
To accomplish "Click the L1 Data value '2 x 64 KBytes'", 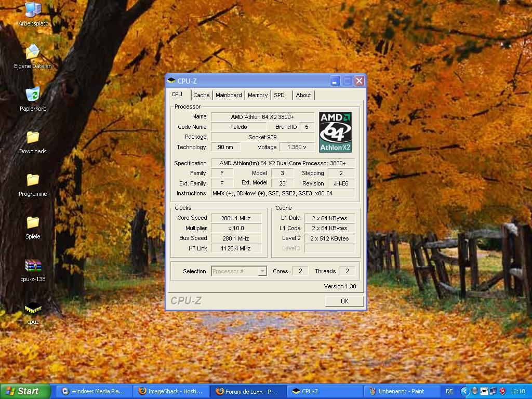I will (x=329, y=218).
